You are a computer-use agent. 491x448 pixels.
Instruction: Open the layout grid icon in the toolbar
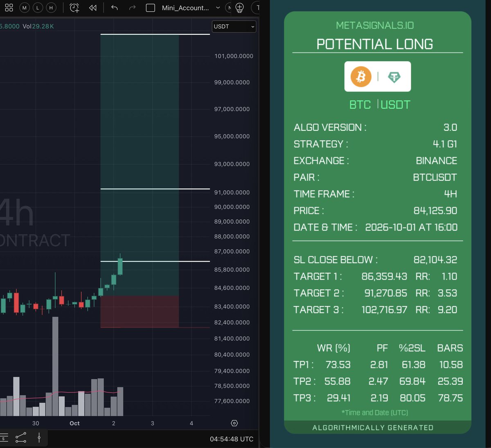(9, 7)
